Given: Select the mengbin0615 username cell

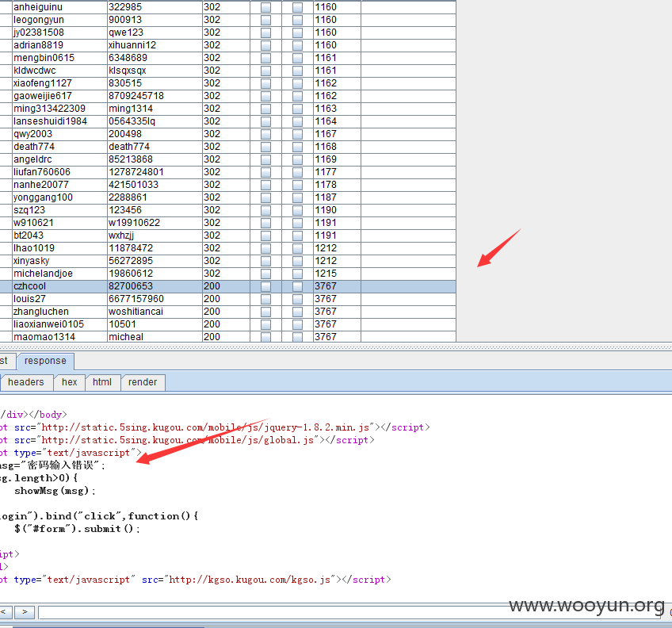Looking at the screenshot, I should 59,58.
